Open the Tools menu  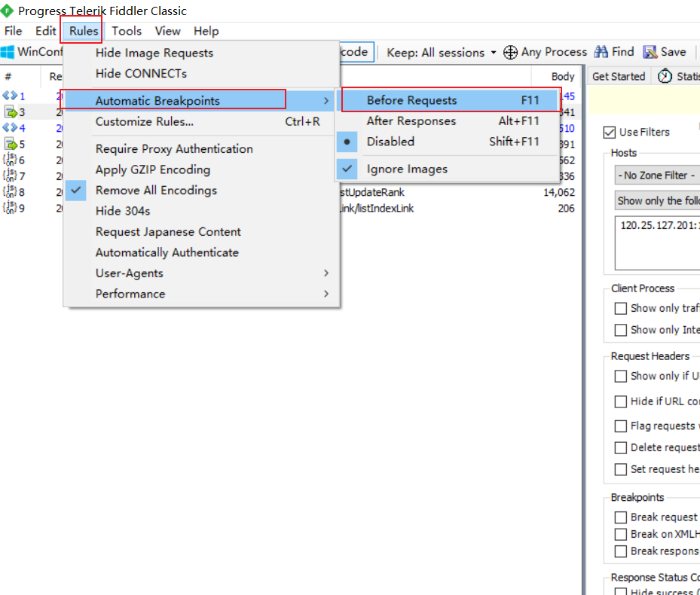(x=127, y=31)
